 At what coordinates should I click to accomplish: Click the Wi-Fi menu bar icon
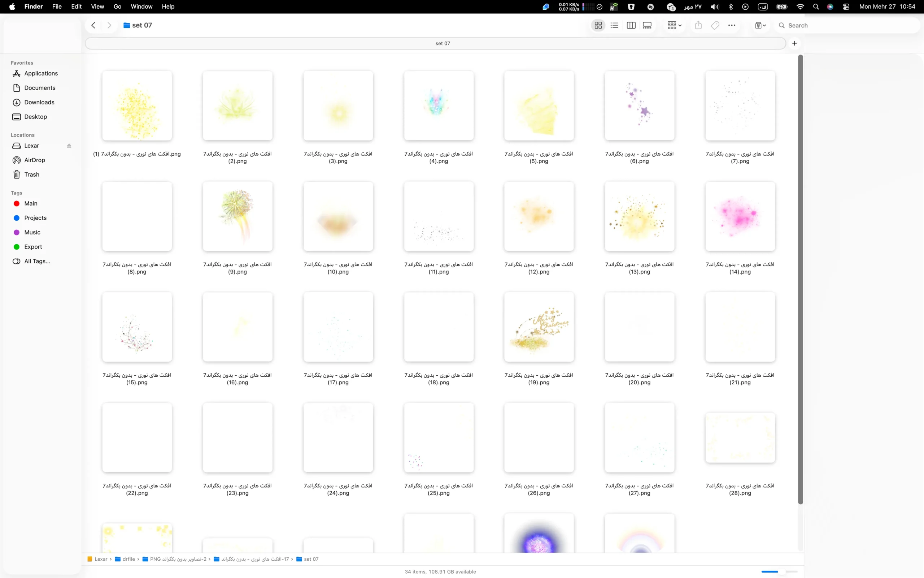point(800,7)
